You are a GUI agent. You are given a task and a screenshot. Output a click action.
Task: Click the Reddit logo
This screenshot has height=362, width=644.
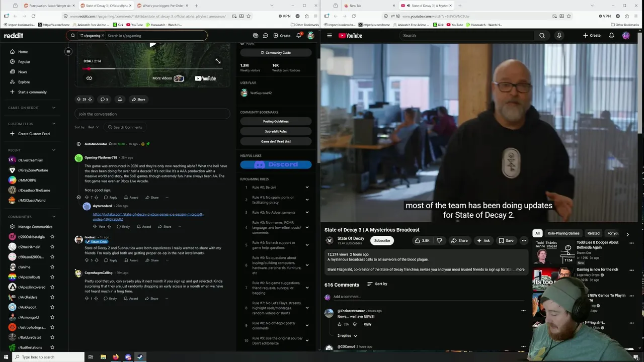point(14,36)
